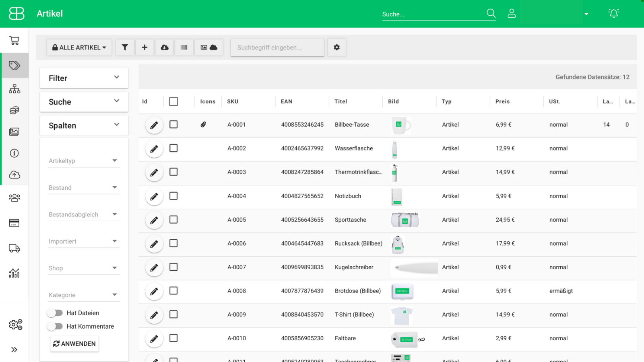644x362 pixels.
Task: Open the shopping cart sidebar icon
Action: click(14, 40)
